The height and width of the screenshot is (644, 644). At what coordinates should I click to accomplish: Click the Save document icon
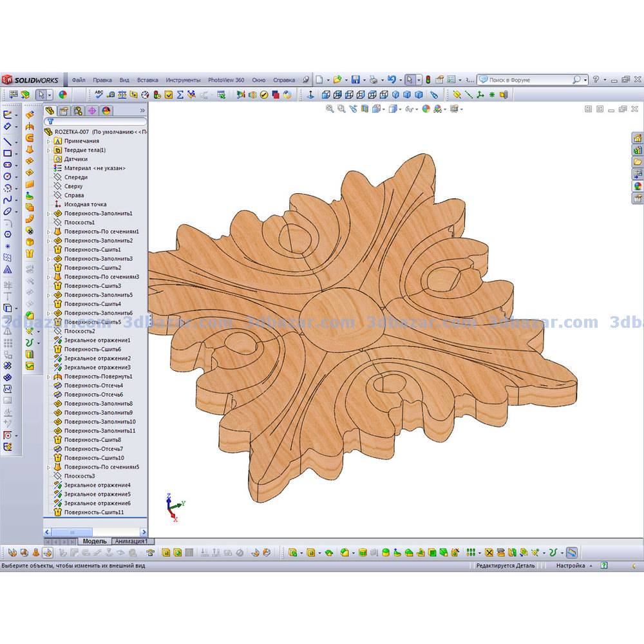pyautogui.click(x=355, y=80)
